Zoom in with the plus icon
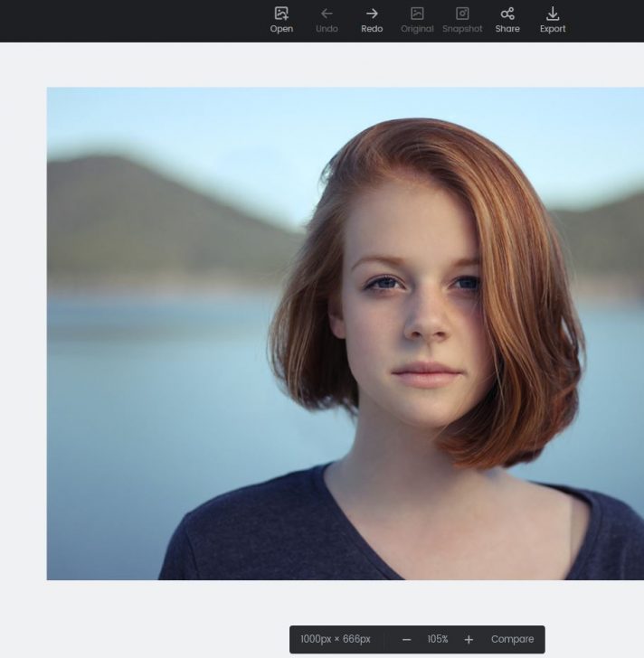The width and height of the screenshot is (644, 658). click(x=469, y=639)
